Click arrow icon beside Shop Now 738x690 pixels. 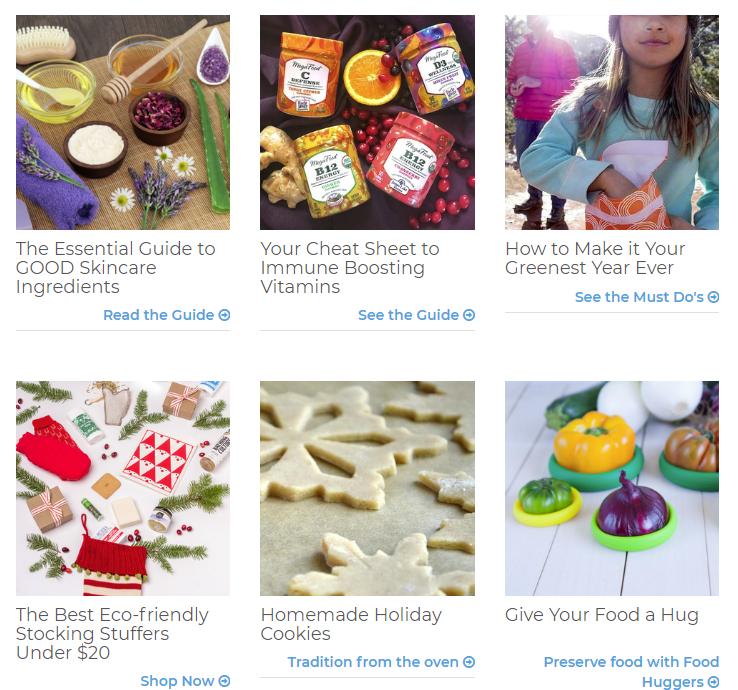[225, 681]
